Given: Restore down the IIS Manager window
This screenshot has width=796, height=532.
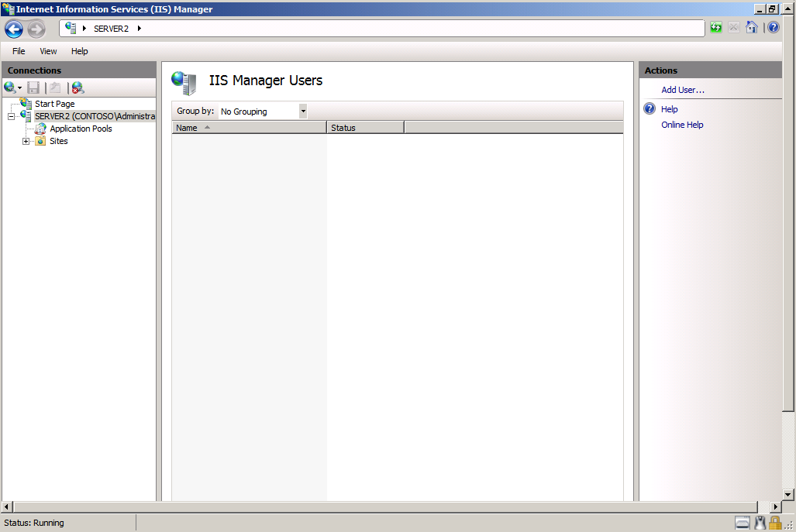Looking at the screenshot, I should 772,9.
